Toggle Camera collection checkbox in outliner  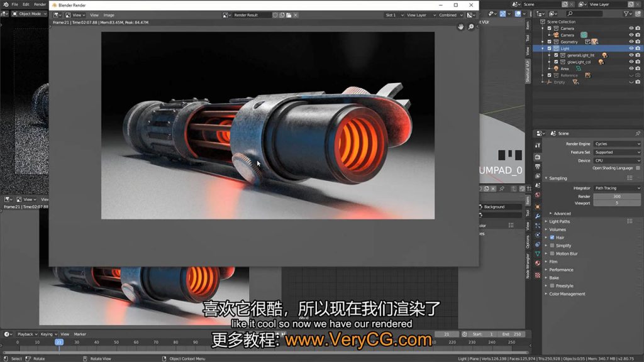[x=549, y=28]
